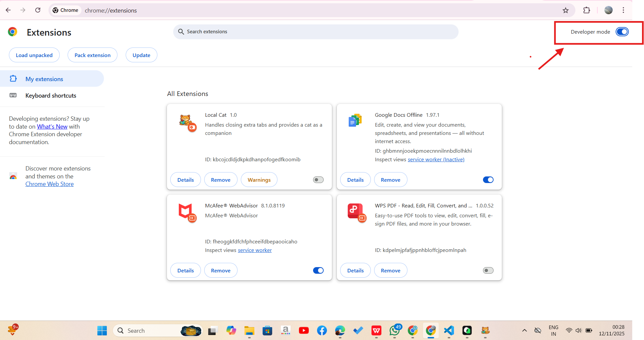
Task: Click the bookmark star icon in address bar
Action: (565, 10)
